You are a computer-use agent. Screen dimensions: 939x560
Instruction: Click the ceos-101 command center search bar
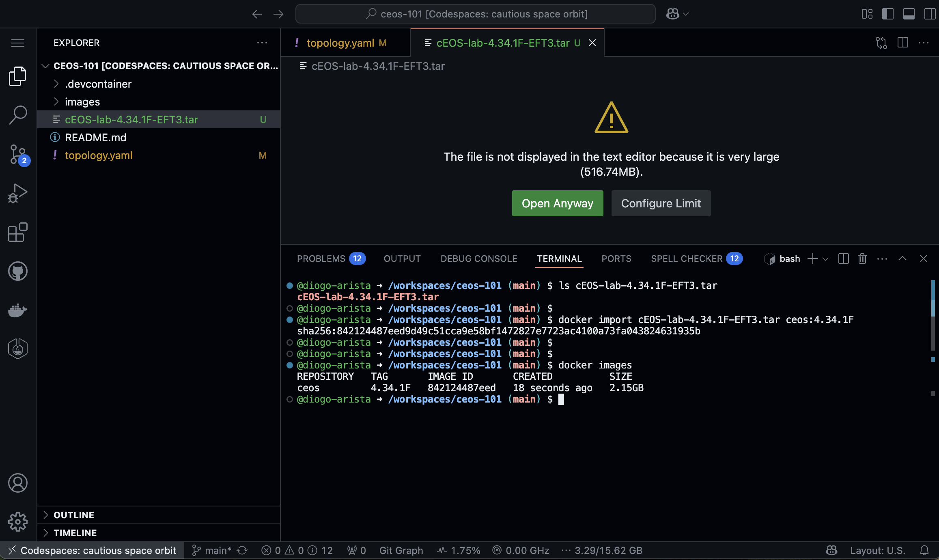point(475,13)
